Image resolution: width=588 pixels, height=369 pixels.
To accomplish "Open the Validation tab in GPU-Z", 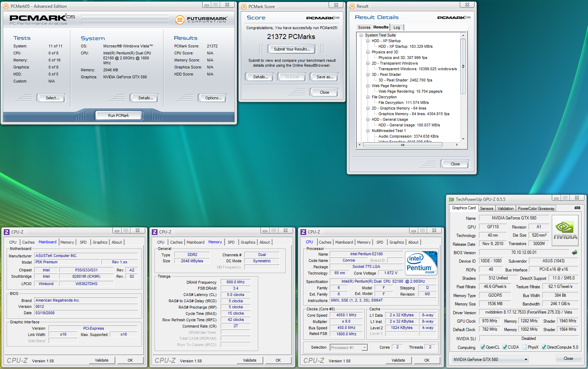I will (505, 209).
